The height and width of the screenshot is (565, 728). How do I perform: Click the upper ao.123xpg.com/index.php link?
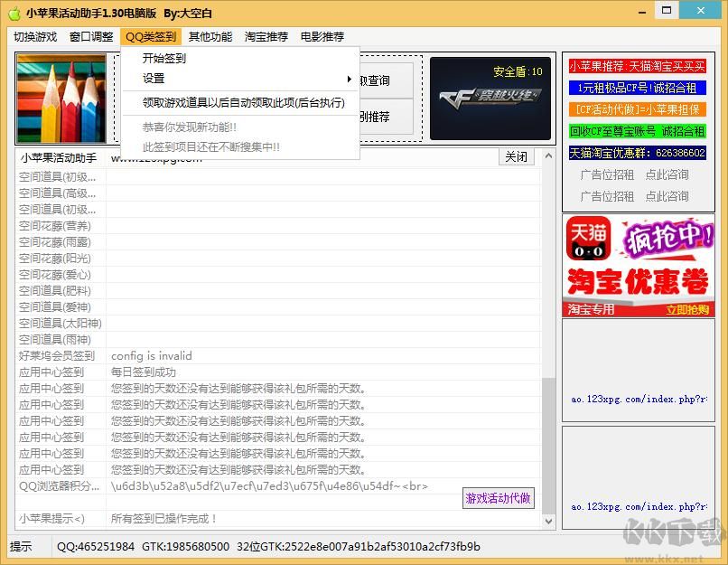(x=639, y=400)
